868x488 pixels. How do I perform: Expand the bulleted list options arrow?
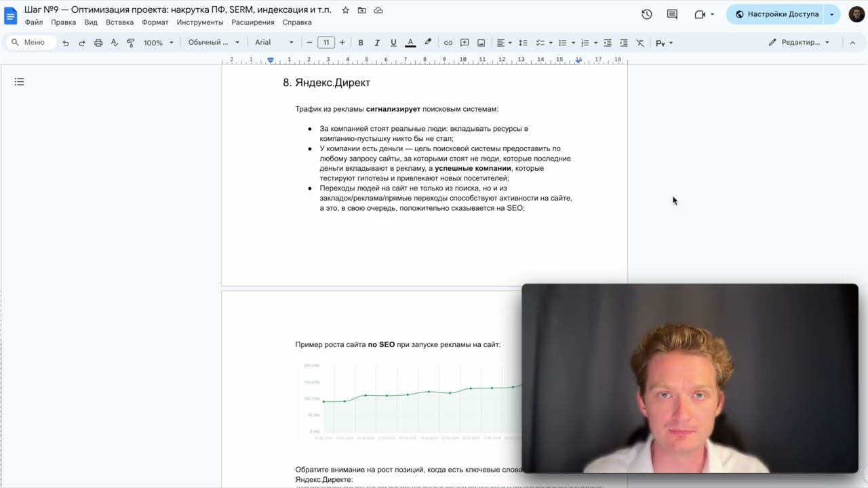click(573, 43)
